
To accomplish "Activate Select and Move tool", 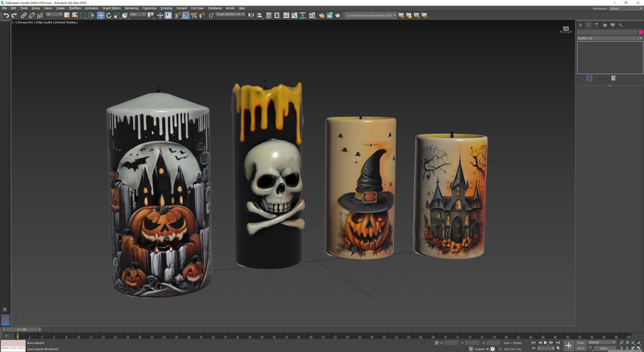I will 100,15.
